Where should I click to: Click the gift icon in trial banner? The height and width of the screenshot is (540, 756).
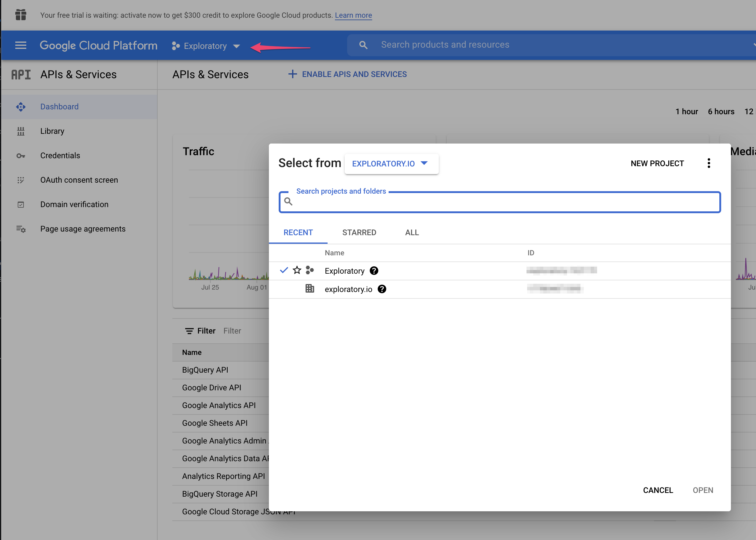click(20, 15)
